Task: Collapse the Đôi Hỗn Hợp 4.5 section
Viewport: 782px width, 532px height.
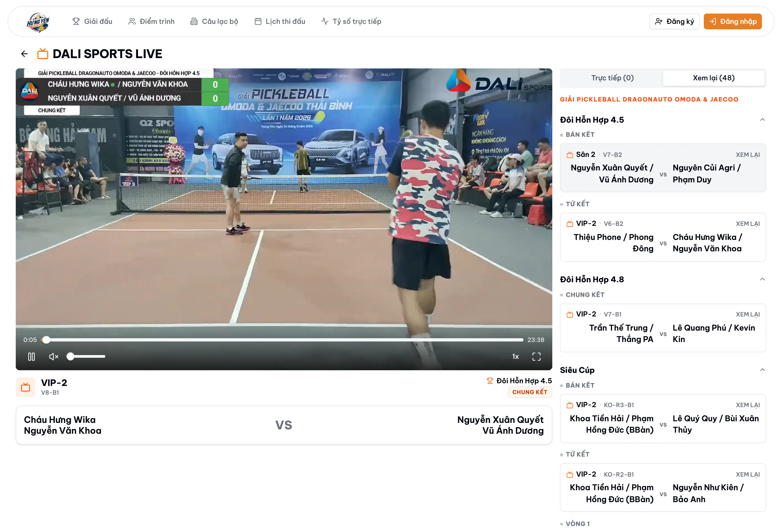Action: pyautogui.click(x=762, y=120)
